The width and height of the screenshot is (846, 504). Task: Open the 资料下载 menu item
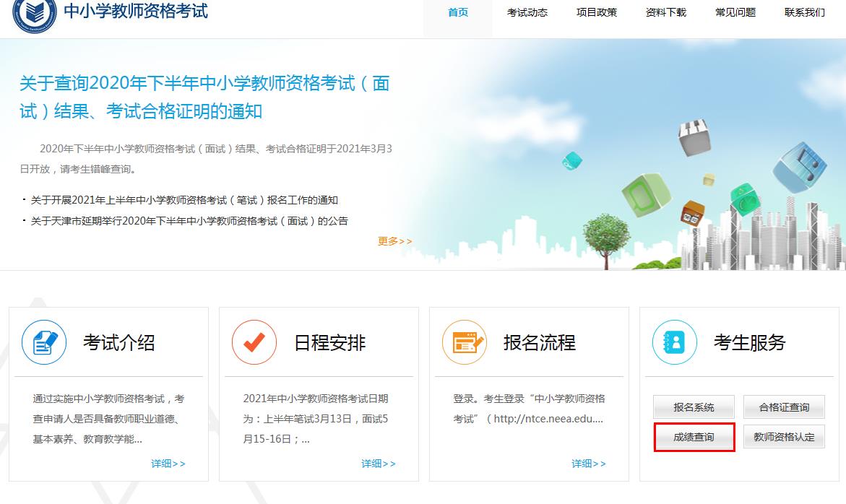(666, 12)
